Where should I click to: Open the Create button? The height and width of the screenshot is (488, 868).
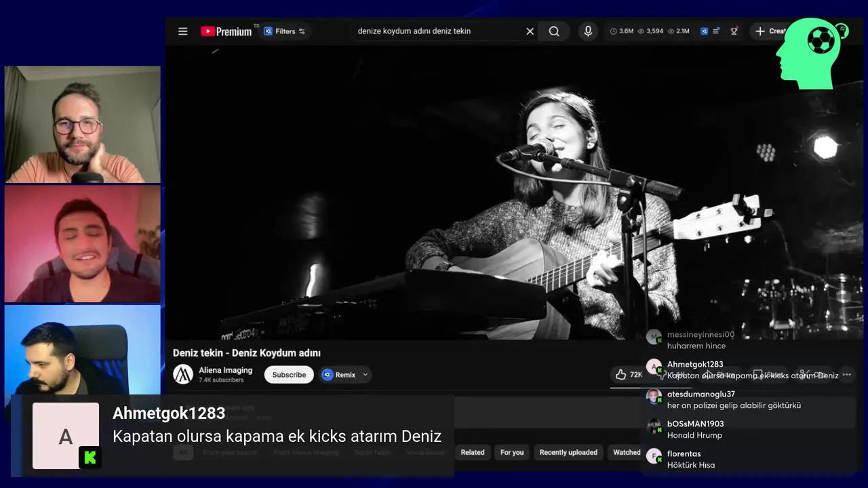click(x=770, y=31)
